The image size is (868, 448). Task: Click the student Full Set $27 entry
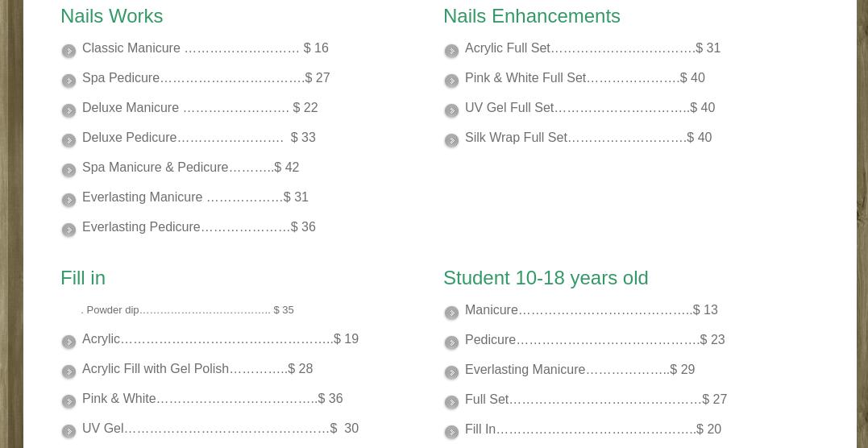click(596, 400)
